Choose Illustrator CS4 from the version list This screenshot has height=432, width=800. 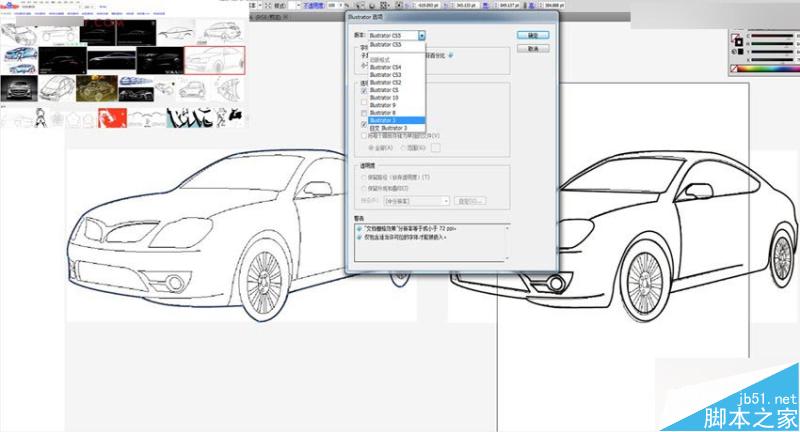tap(396, 67)
